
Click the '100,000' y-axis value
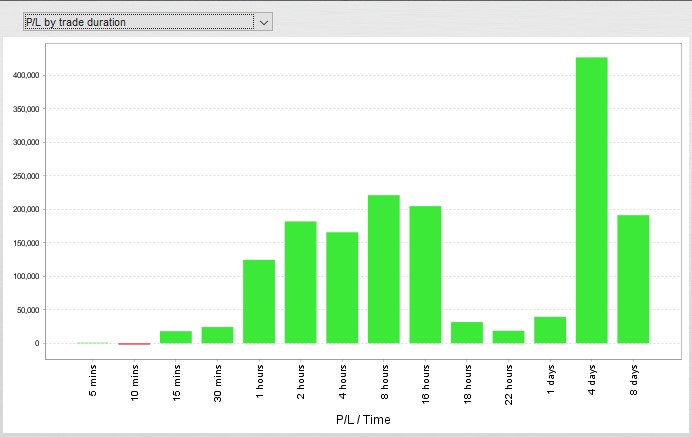click(26, 276)
